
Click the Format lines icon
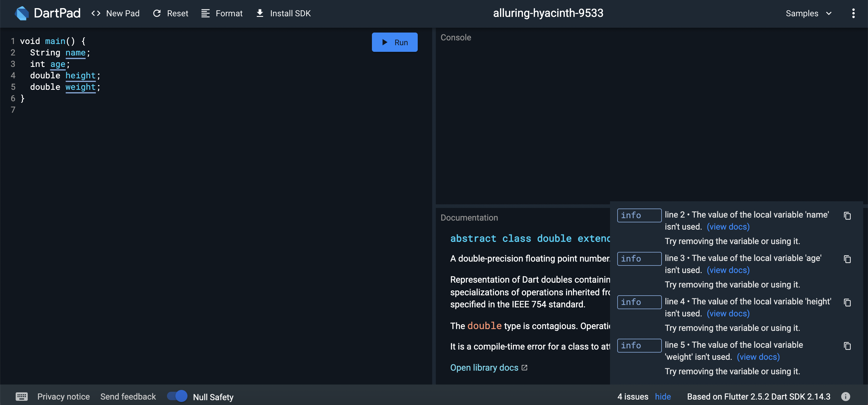pyautogui.click(x=206, y=13)
